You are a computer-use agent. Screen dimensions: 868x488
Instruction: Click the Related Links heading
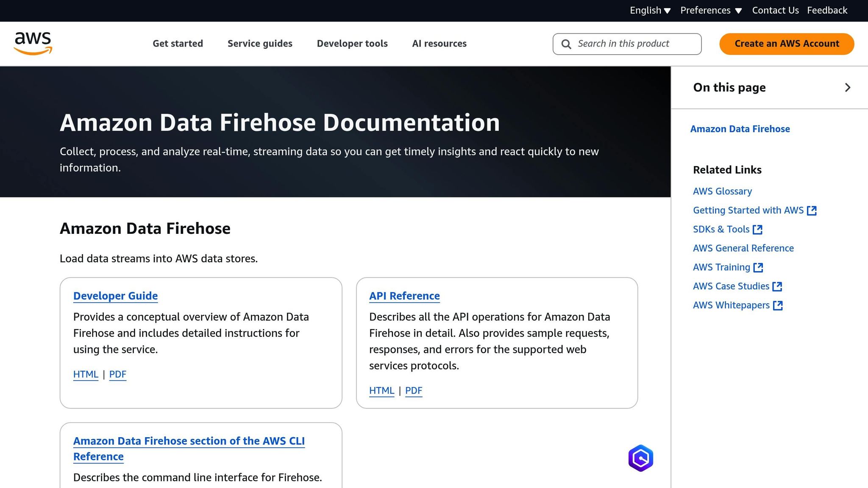[x=727, y=170]
